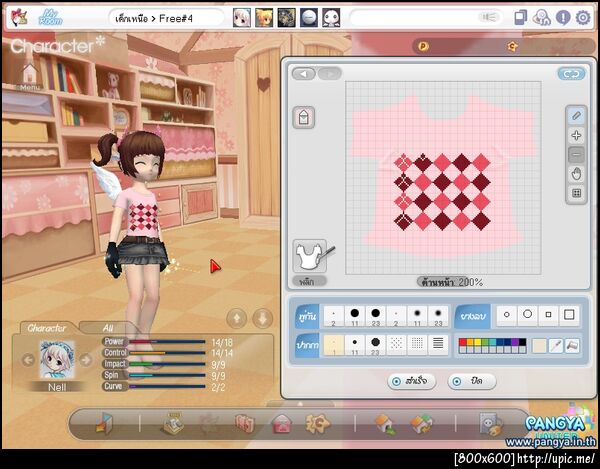Select the hand pan tool
The image size is (600, 469).
coord(576,174)
